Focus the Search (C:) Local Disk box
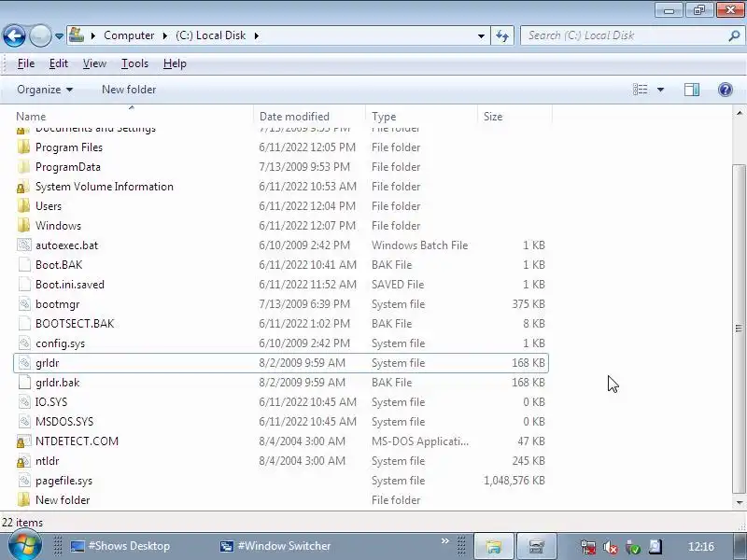747x560 pixels. click(624, 35)
